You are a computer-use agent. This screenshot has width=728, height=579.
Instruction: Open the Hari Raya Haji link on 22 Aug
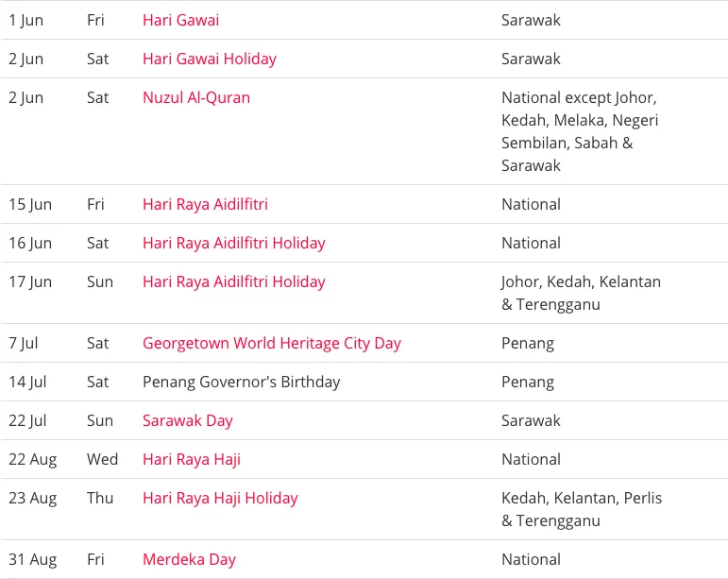pos(192,459)
